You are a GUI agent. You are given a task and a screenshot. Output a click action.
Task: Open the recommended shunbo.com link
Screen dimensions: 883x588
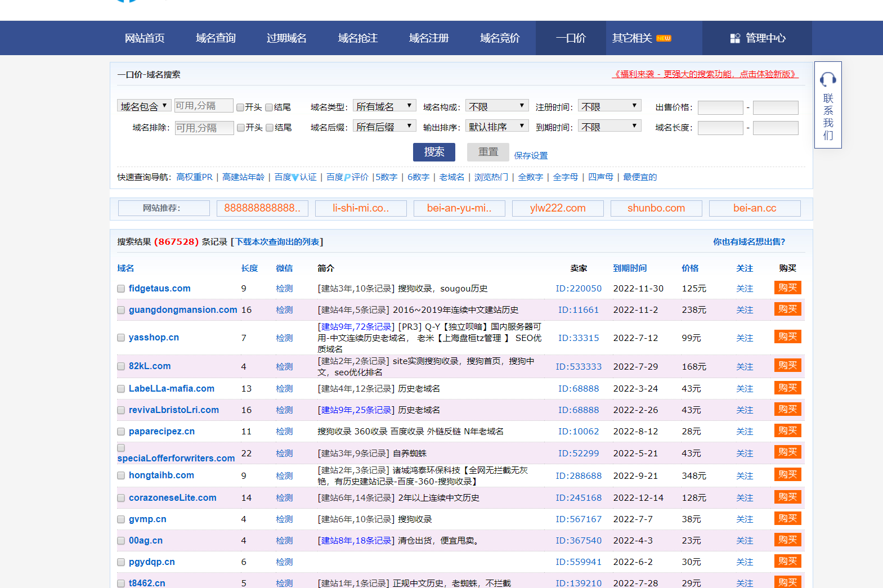pos(656,208)
